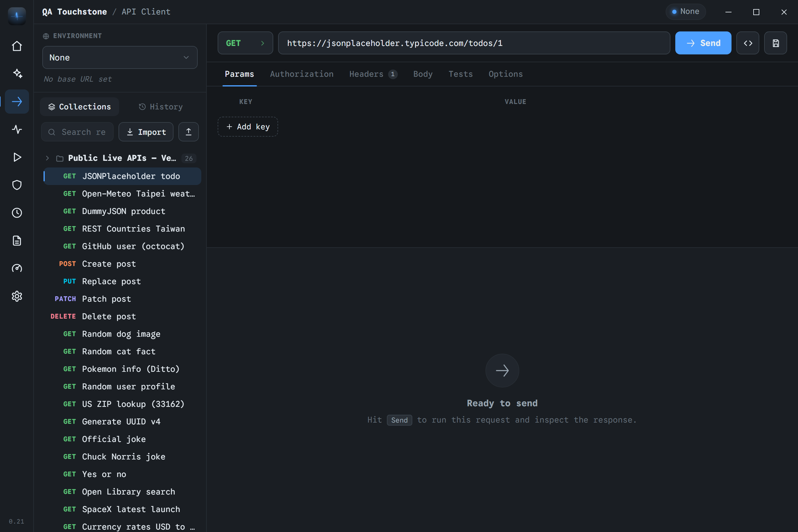Screen dimensions: 798x532
Task: Click the None environment status pill
Action: coord(685,11)
